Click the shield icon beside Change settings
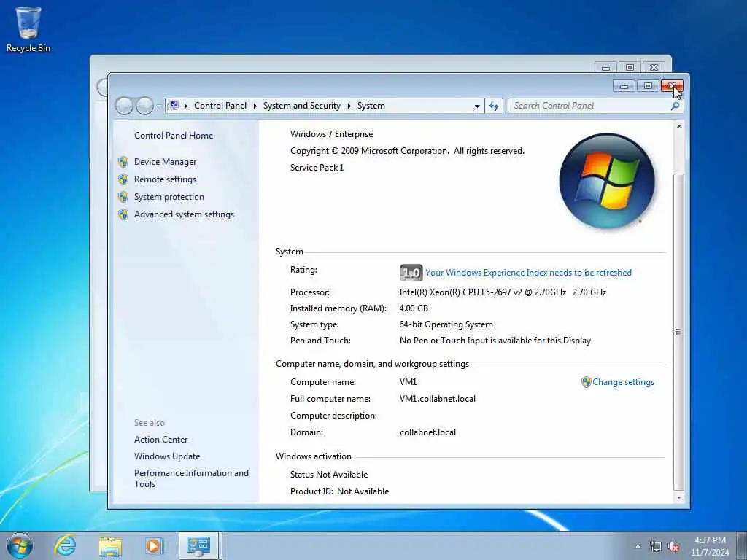The width and height of the screenshot is (747, 560). tap(586, 382)
